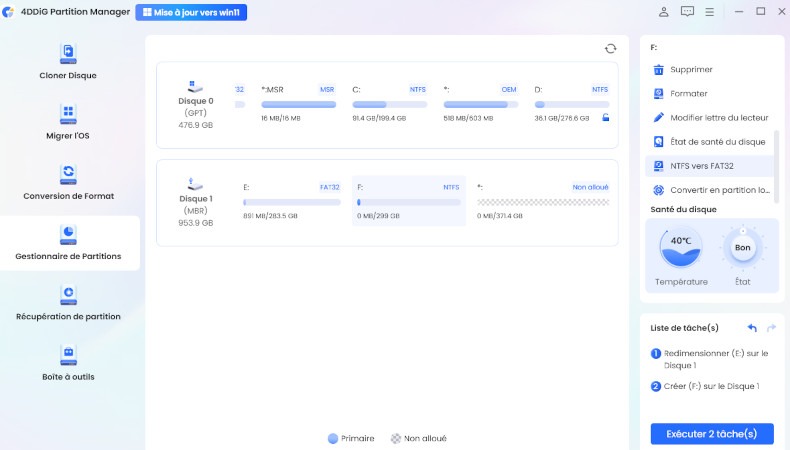The image size is (790, 450).
Task: Click Mise à jour vers win11 button
Action: (x=191, y=13)
